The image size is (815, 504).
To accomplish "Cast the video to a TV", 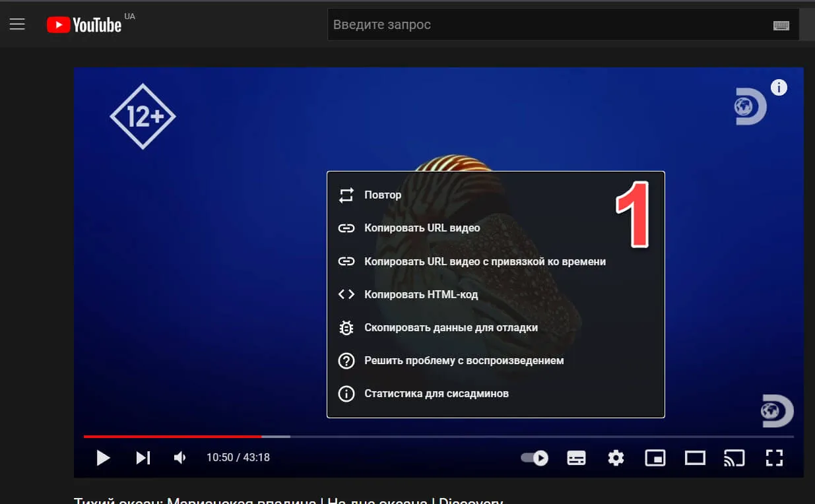I will point(734,458).
